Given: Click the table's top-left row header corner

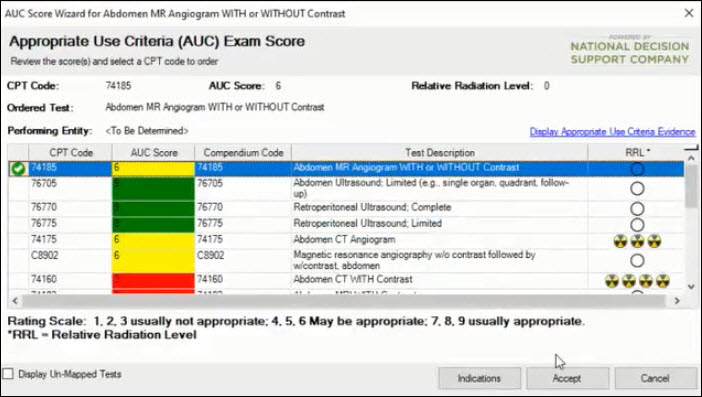Looking at the screenshot, I should [18, 153].
